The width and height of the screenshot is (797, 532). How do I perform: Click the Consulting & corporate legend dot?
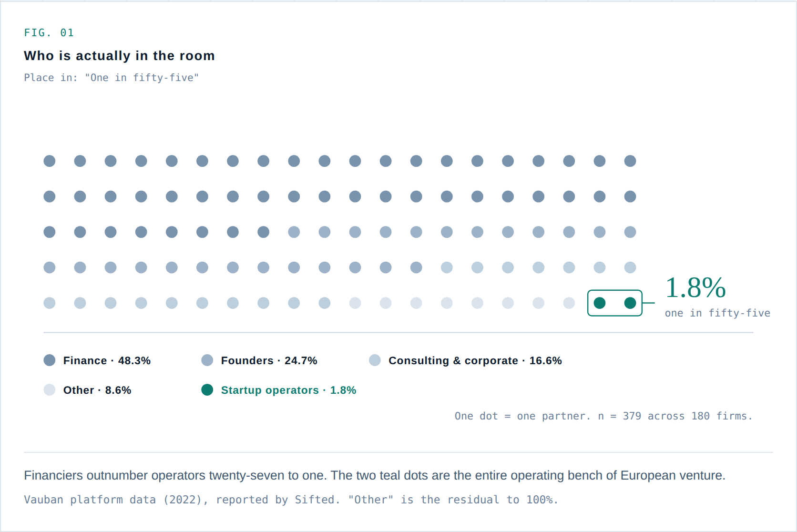(x=375, y=360)
